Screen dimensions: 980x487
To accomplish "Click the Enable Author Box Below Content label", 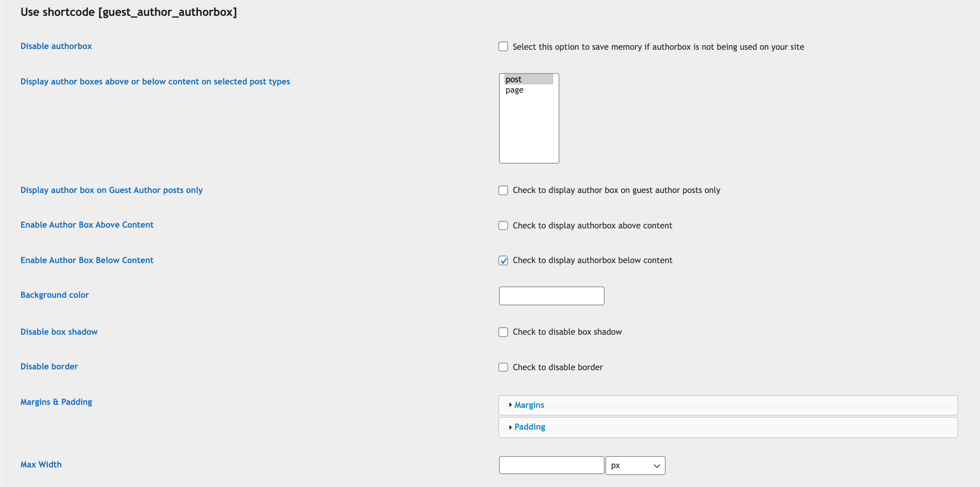I will 87,260.
